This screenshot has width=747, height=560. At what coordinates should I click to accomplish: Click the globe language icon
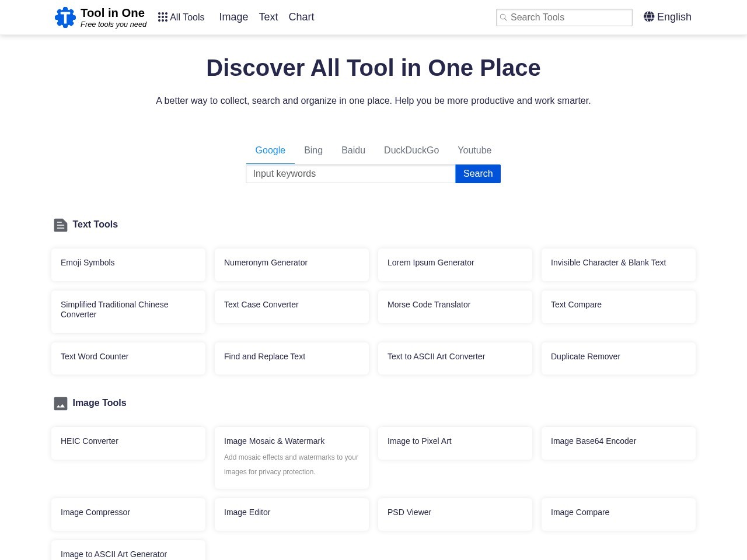(x=649, y=17)
